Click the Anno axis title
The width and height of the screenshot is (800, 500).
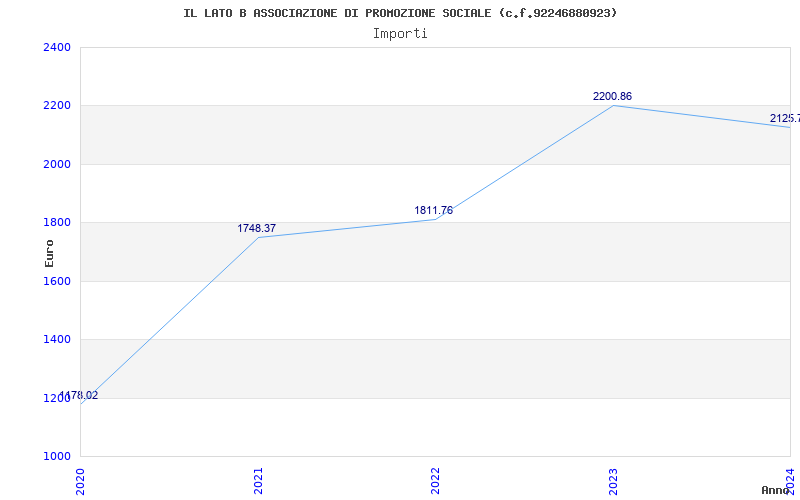(775, 490)
